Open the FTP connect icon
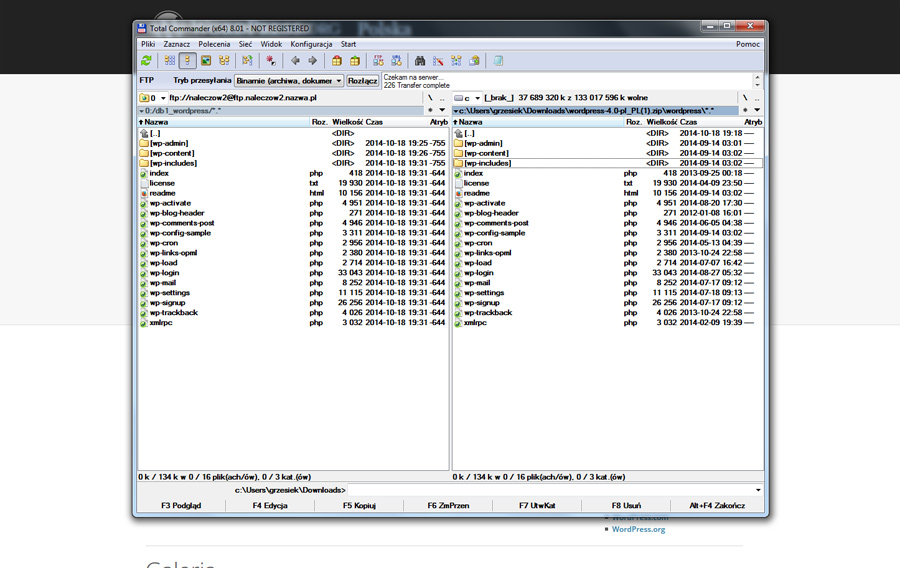This screenshot has height=568, width=900. pos(378,61)
